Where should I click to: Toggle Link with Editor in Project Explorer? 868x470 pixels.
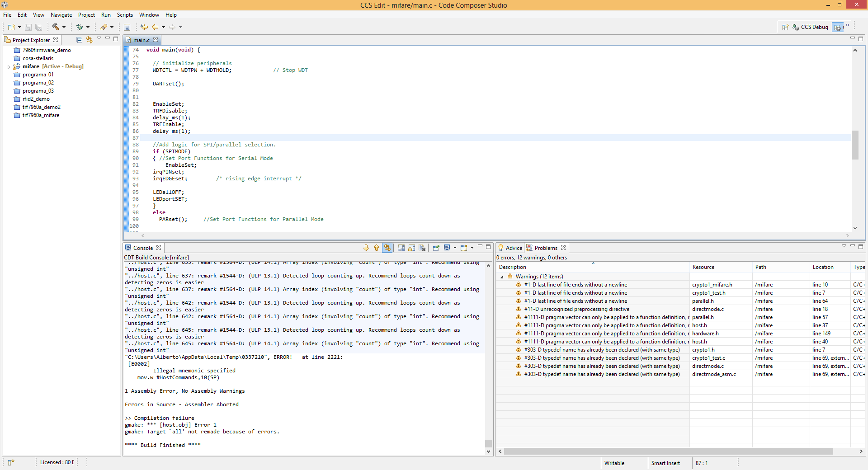[90, 40]
